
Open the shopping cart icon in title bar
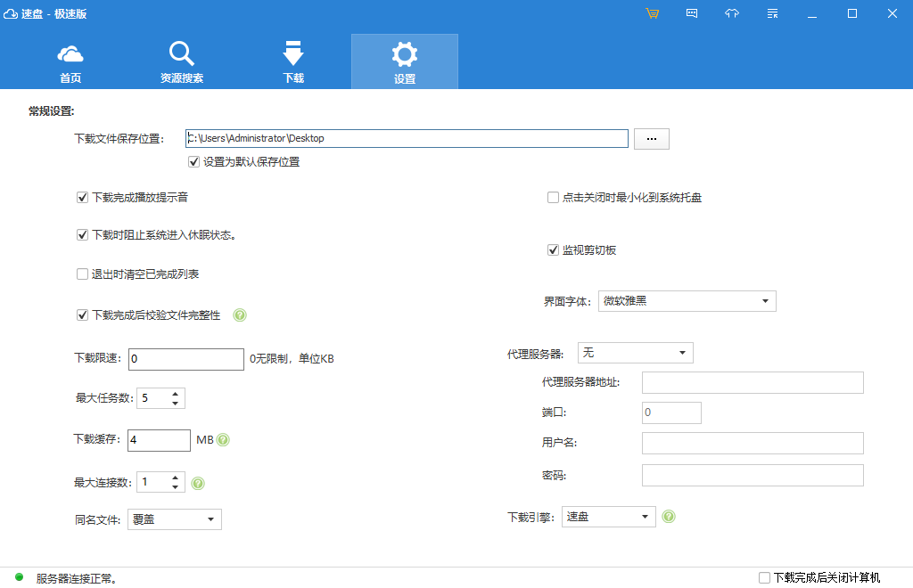point(652,13)
